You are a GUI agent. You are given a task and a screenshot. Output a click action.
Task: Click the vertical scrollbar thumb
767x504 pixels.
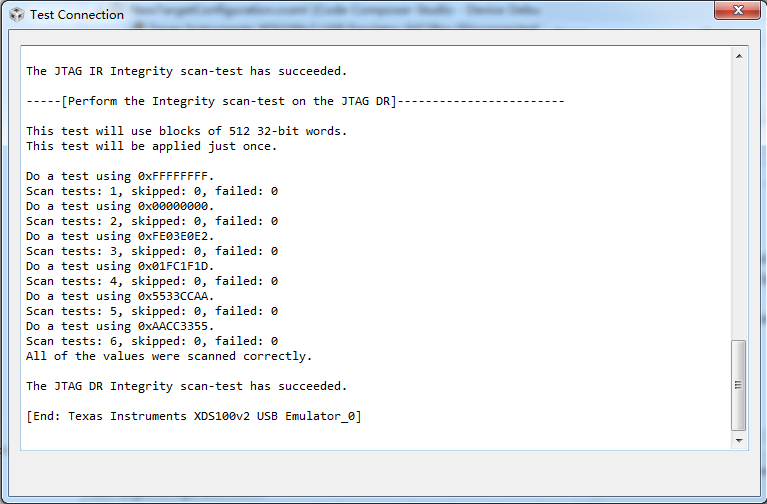click(x=739, y=384)
